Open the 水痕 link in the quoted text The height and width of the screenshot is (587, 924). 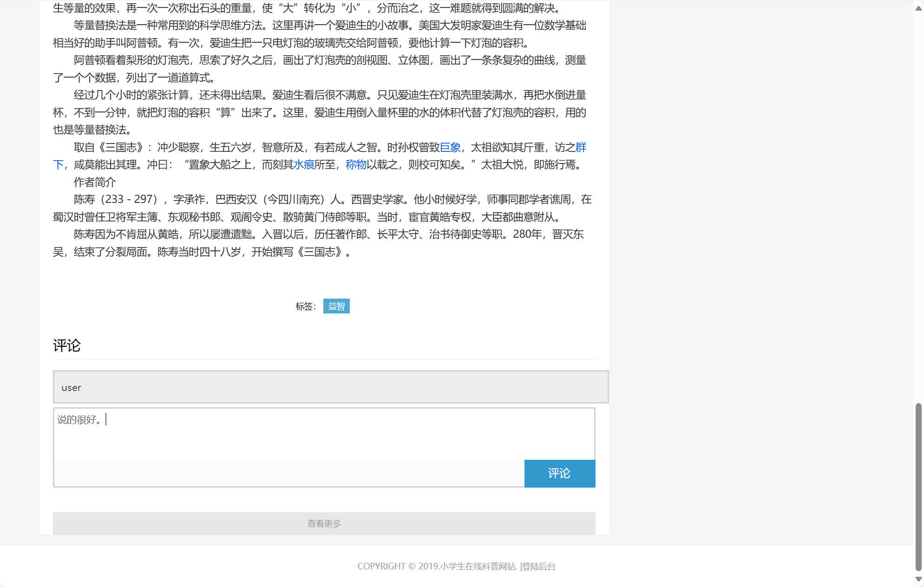(x=304, y=165)
